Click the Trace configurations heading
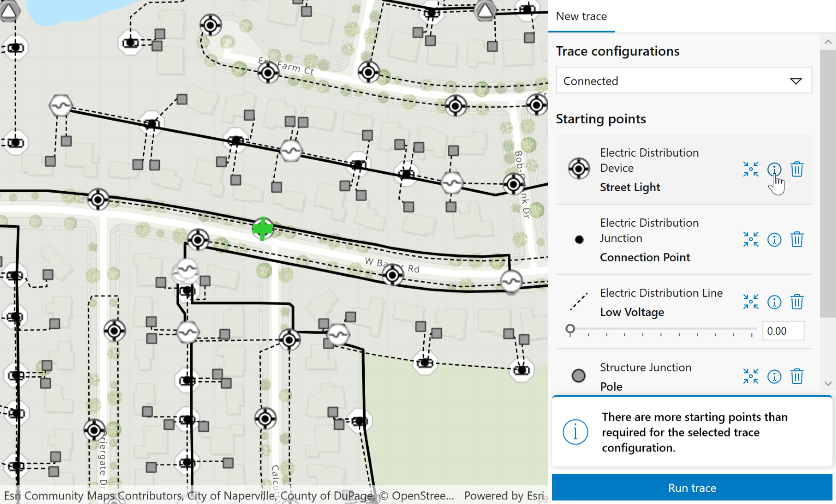836x504 pixels. coord(618,51)
